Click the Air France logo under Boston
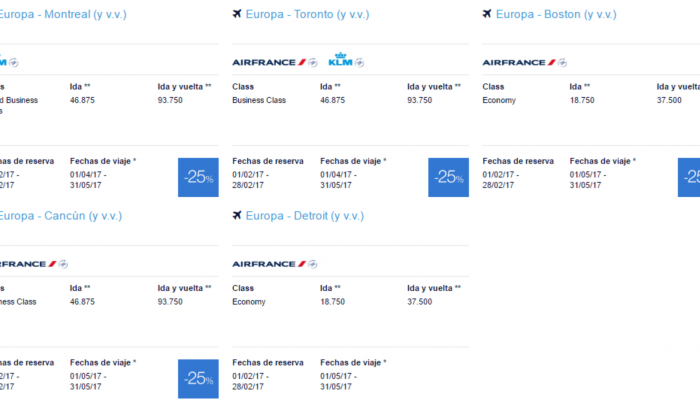The height and width of the screenshot is (400, 700). pos(519,62)
